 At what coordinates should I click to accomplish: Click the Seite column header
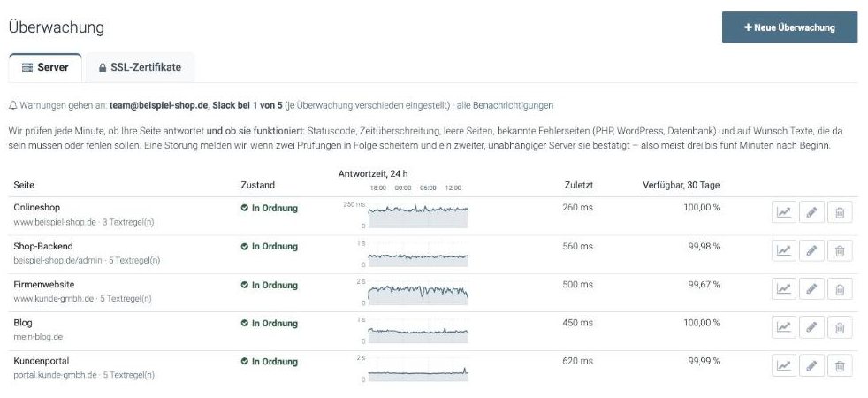click(x=24, y=186)
